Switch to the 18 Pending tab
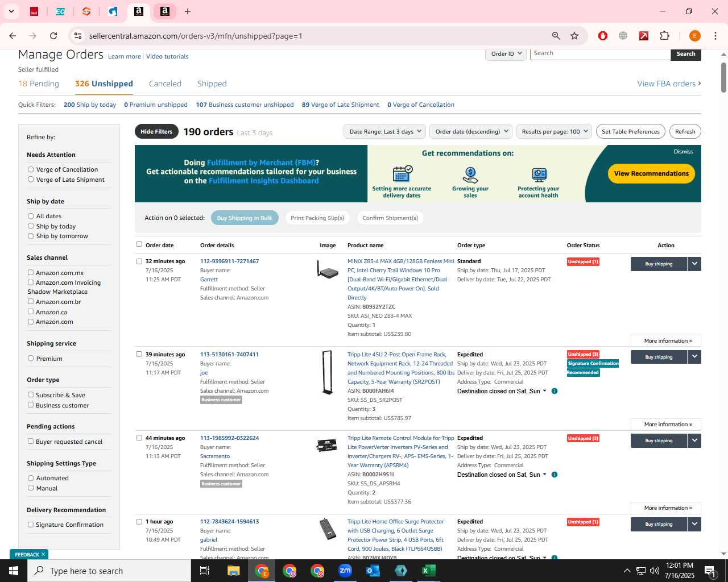 (39, 84)
